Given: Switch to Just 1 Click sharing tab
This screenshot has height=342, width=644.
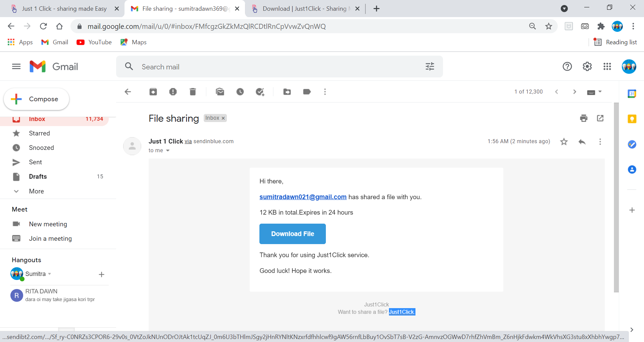Looking at the screenshot, I should click(x=63, y=8).
